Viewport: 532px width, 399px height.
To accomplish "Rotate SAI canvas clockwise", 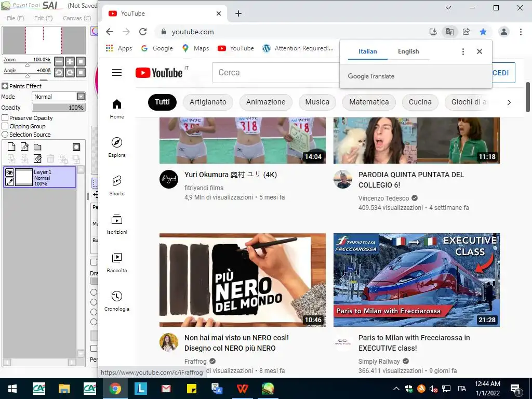I will 70,72.
